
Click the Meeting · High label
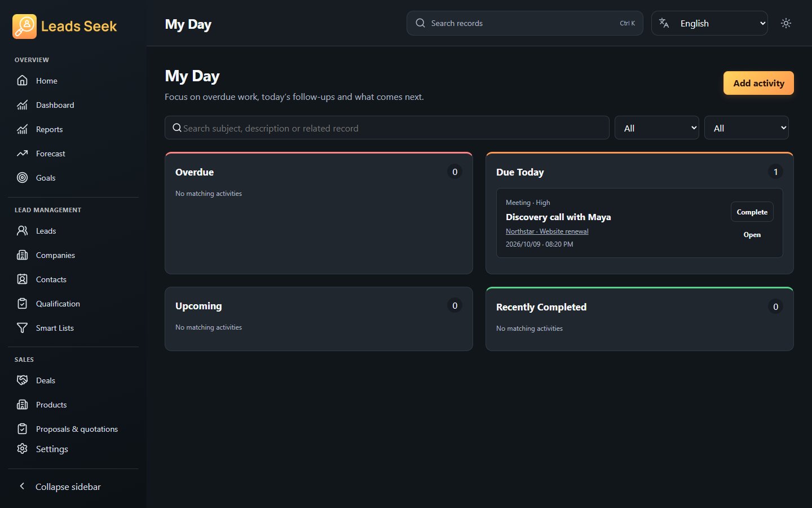[x=528, y=203]
